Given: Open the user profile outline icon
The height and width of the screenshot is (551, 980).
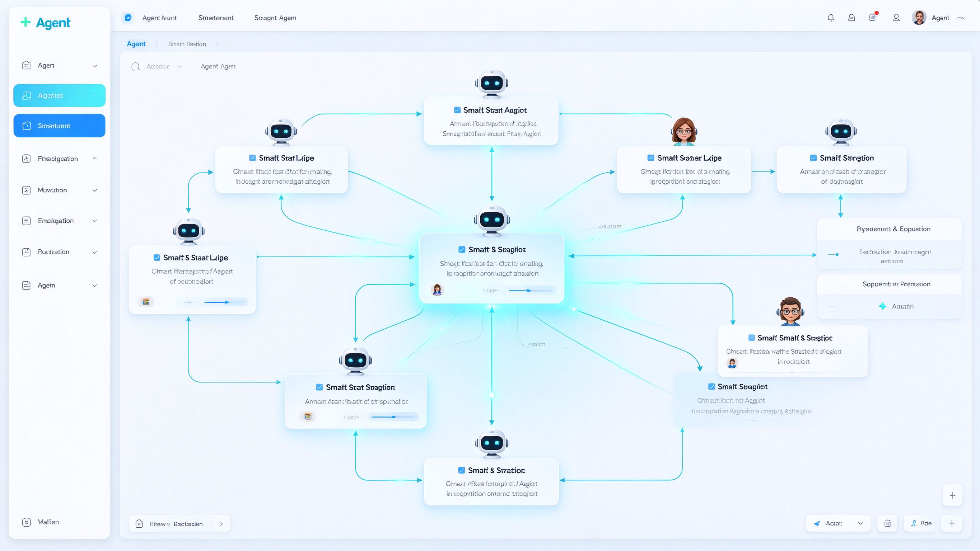Looking at the screenshot, I should (x=896, y=18).
